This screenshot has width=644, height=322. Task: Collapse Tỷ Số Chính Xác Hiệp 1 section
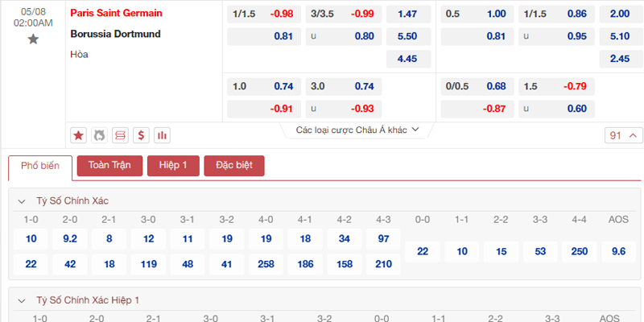pos(22,300)
